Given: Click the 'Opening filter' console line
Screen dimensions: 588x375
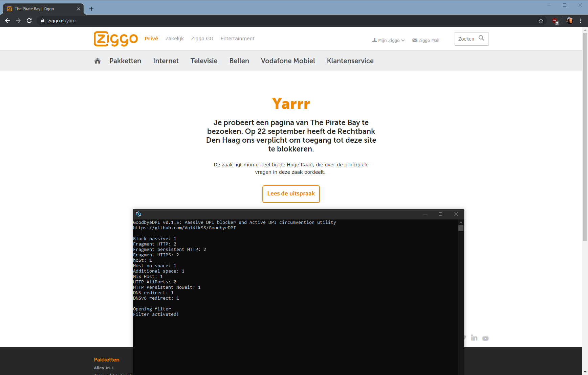Looking at the screenshot, I should (x=152, y=309).
